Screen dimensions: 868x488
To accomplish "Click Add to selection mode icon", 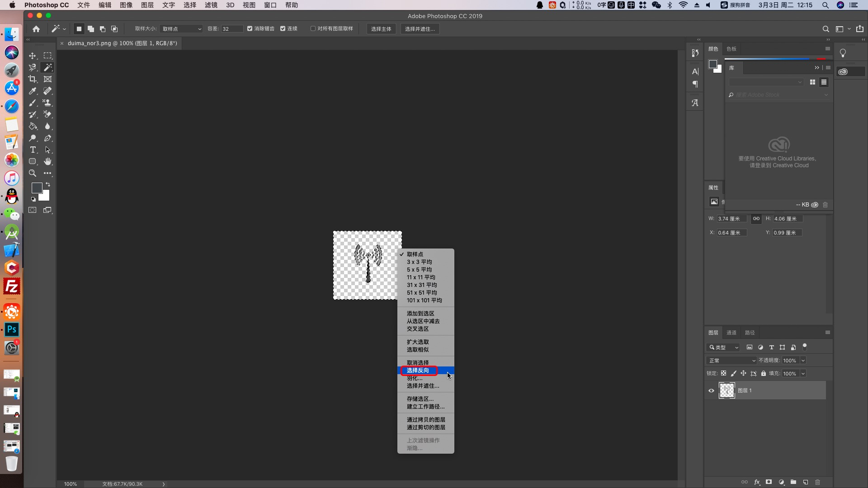I will (x=91, y=29).
